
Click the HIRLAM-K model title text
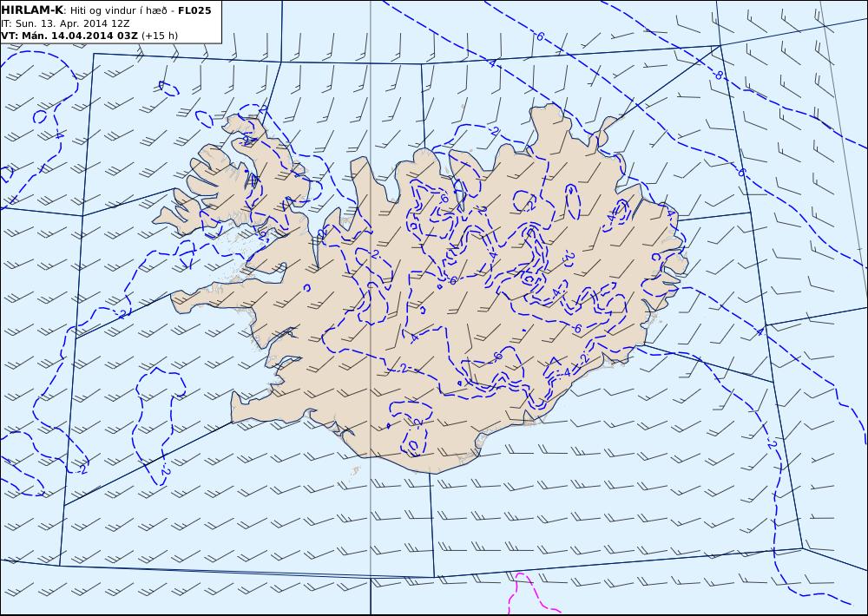32,10
